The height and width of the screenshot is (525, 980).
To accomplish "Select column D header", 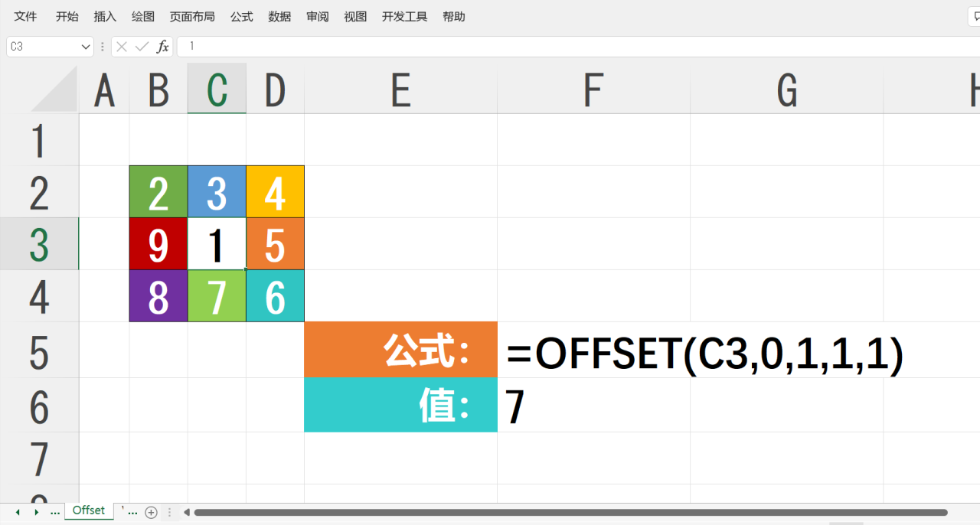I will (275, 90).
